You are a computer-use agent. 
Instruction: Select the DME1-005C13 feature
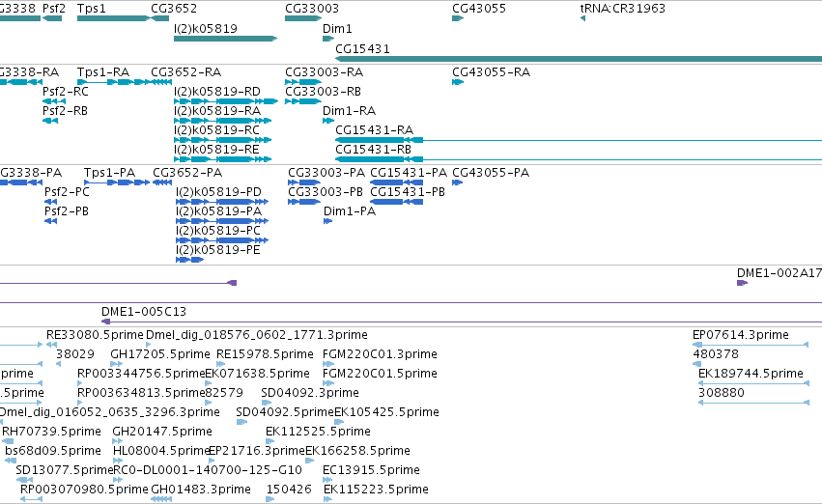pyautogui.click(x=462, y=322)
